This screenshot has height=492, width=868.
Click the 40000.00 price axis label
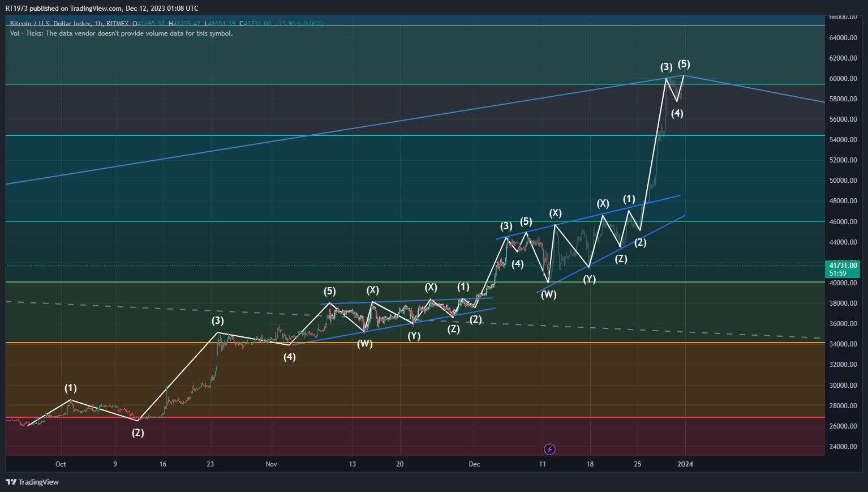[843, 283]
